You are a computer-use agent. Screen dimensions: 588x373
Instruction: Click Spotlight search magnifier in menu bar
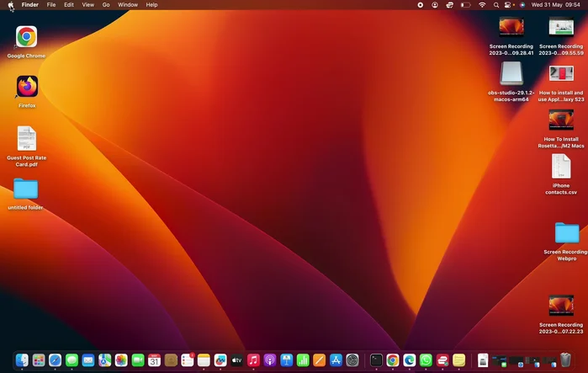coord(495,5)
